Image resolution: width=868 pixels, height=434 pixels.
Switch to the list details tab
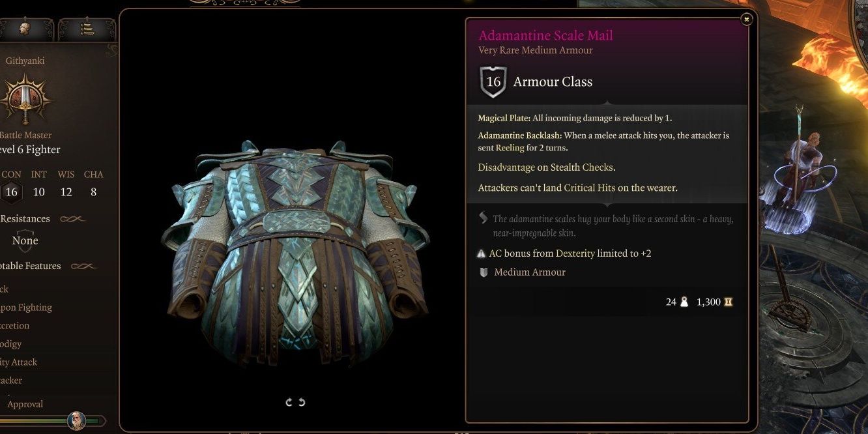click(85, 29)
